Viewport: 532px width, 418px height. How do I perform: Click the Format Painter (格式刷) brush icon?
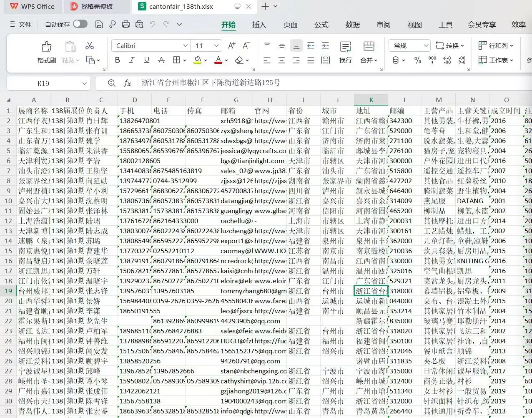click(x=47, y=46)
